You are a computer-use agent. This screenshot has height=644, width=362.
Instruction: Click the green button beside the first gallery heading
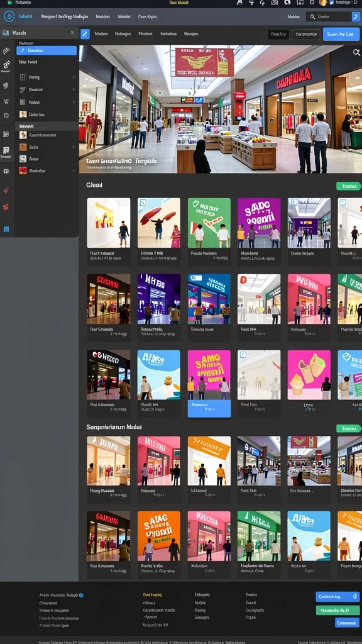pyautogui.click(x=349, y=186)
